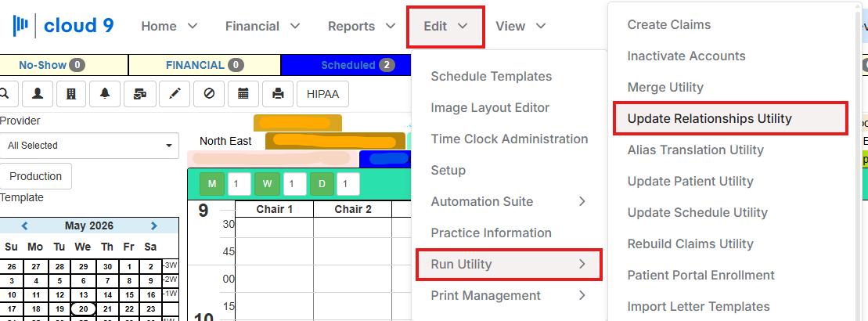Select May 13 in the calendar

tap(84, 295)
